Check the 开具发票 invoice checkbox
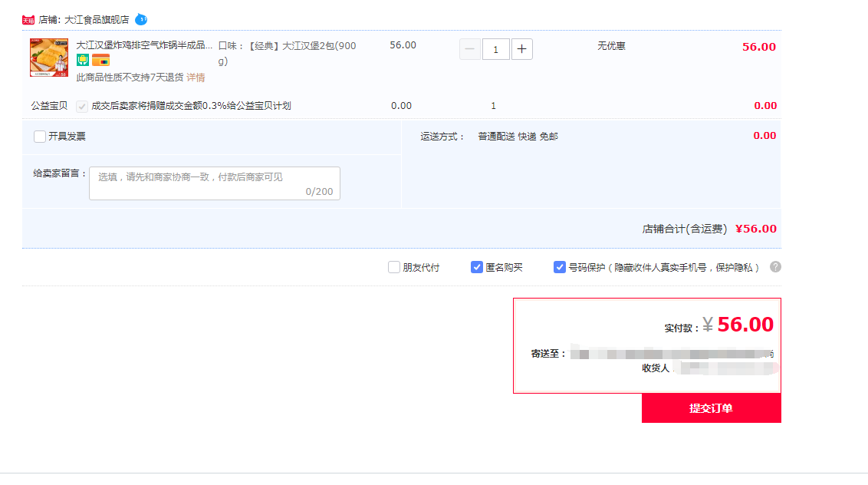868x485 pixels. tap(39, 137)
